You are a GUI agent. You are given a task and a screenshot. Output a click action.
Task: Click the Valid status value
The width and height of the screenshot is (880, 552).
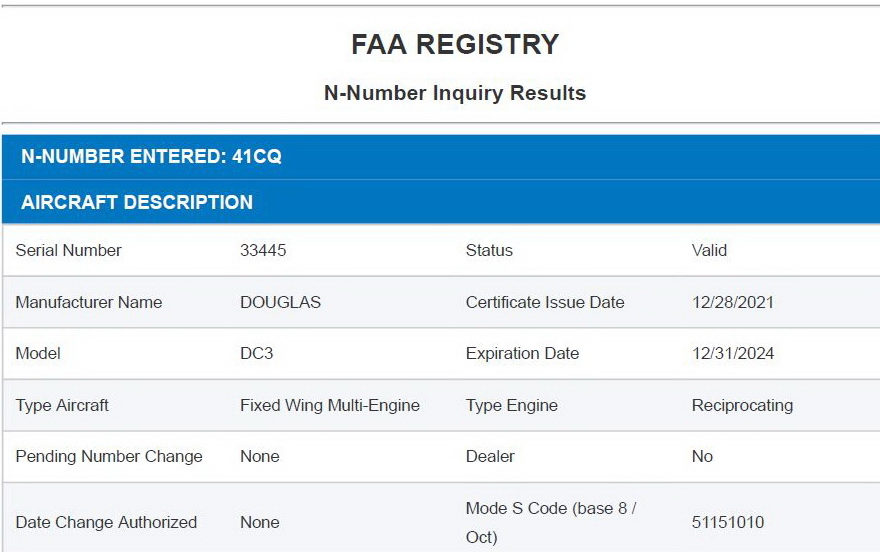709,251
